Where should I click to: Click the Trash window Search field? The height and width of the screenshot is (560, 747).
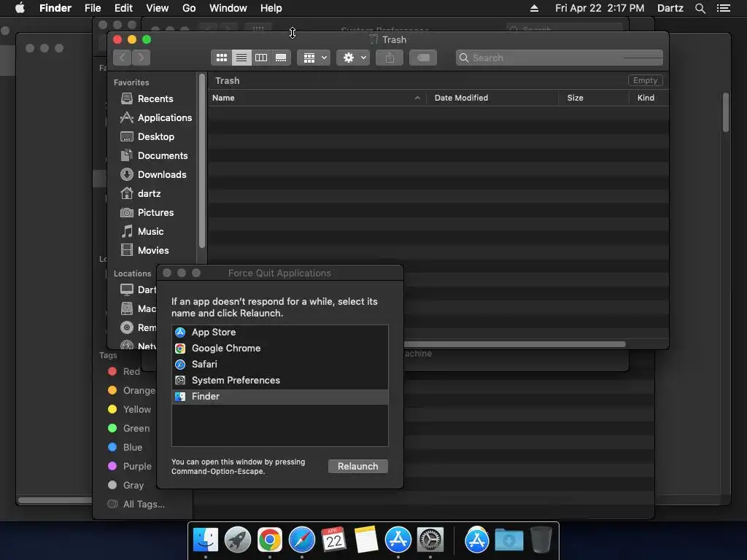coord(560,58)
